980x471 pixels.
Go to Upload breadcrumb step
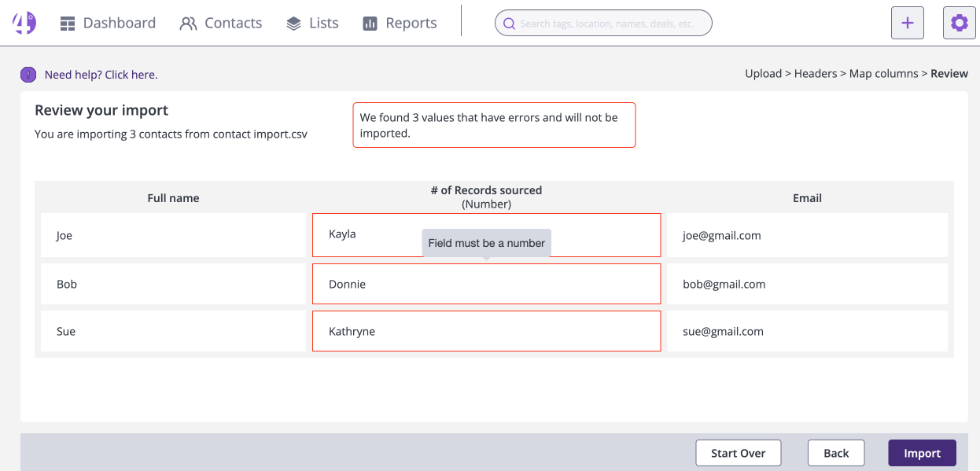(764, 73)
